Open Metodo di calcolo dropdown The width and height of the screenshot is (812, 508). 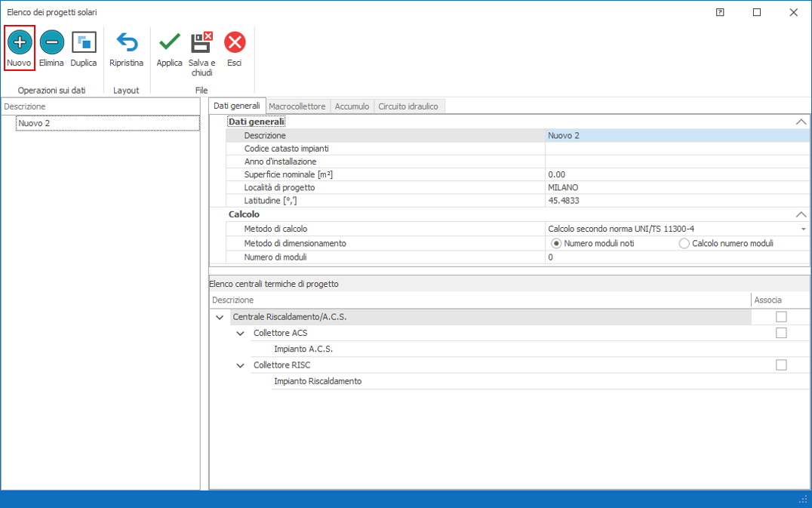[x=804, y=229]
